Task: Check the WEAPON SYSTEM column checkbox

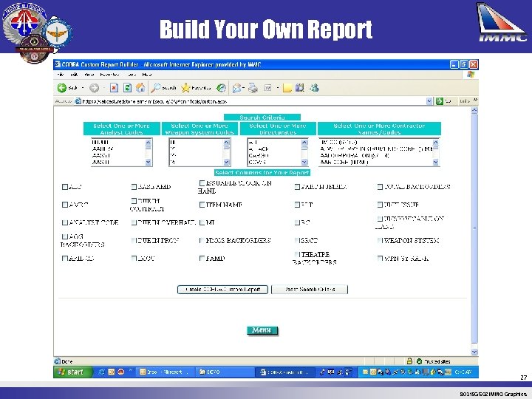Action: tap(380, 240)
